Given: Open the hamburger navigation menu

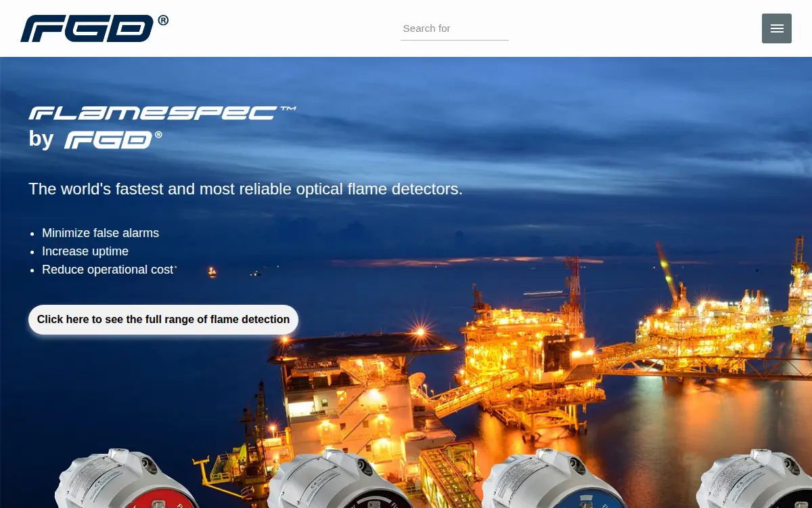Looking at the screenshot, I should 777,28.
